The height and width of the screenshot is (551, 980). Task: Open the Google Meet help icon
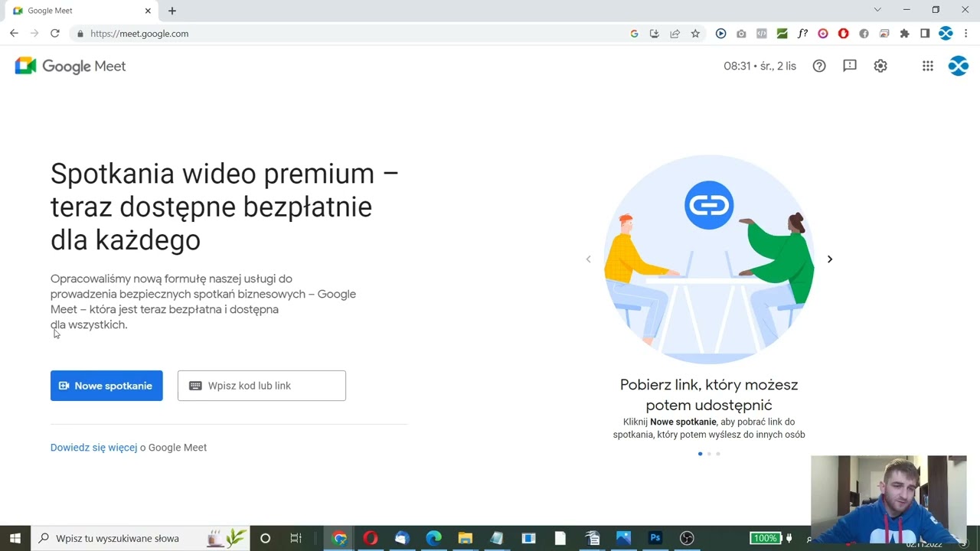[819, 66]
